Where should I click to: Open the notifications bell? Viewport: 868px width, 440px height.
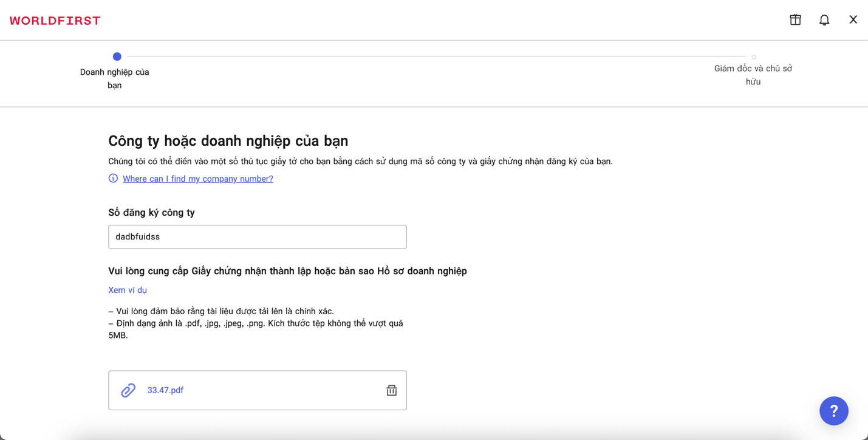pyautogui.click(x=824, y=20)
